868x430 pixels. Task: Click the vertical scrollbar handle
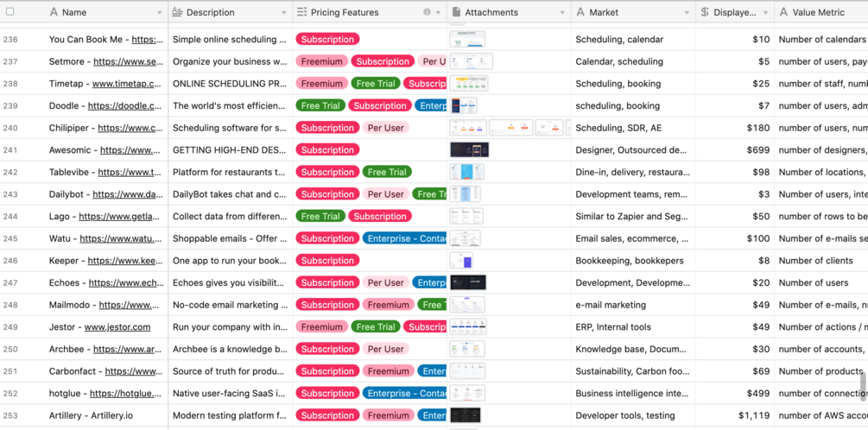click(x=863, y=385)
